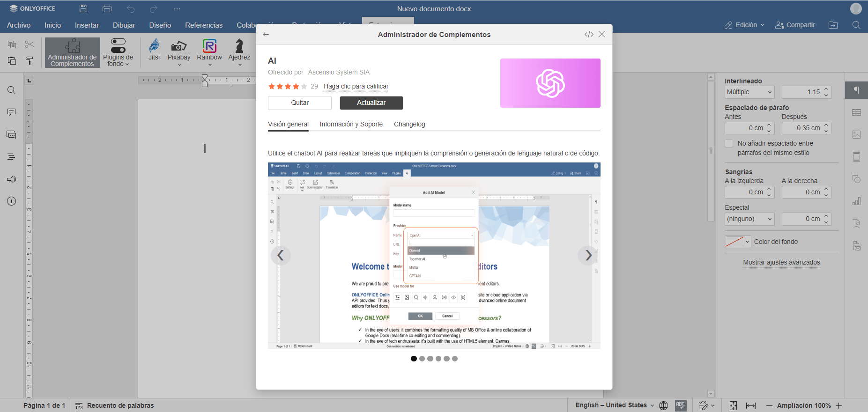
Task: Open Image settings in right sidebar
Action: pos(857,135)
